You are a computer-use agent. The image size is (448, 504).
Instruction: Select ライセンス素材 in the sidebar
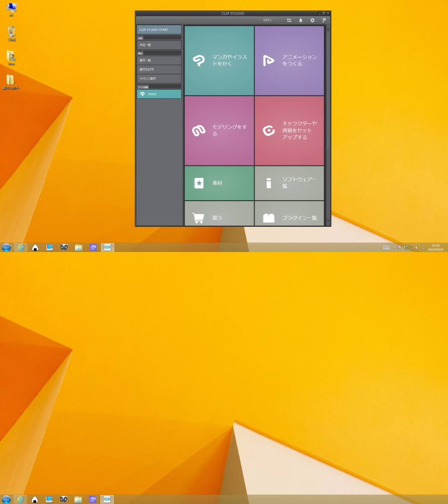click(x=159, y=79)
